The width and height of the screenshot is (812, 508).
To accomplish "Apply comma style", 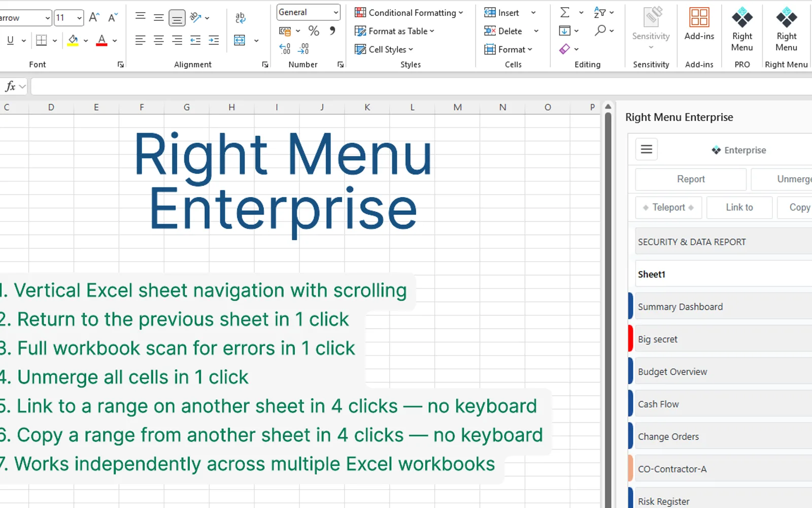I will click(x=332, y=31).
